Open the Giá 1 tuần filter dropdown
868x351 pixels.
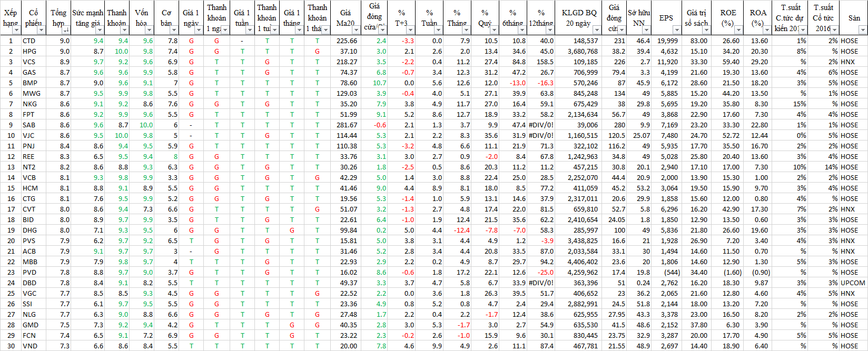pos(250,30)
